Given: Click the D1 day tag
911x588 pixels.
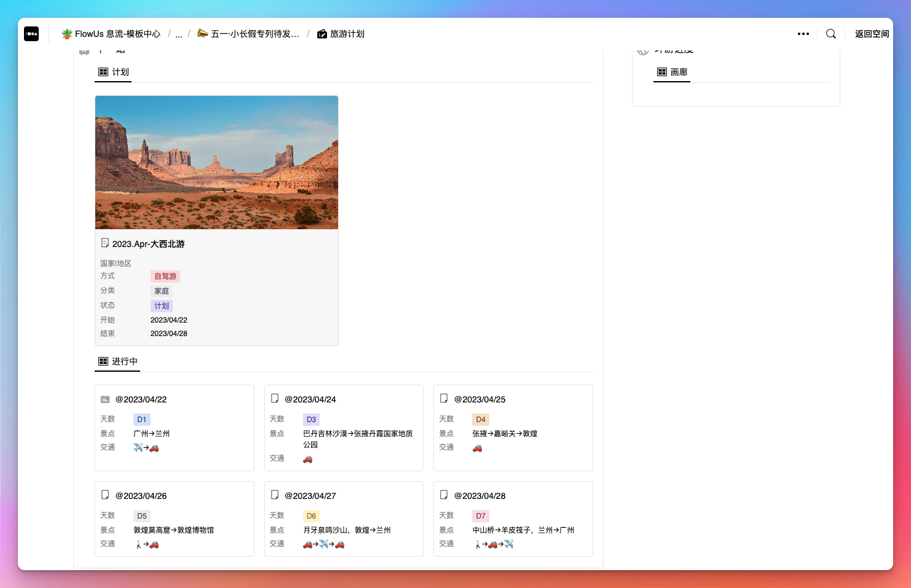Looking at the screenshot, I should pos(142,420).
